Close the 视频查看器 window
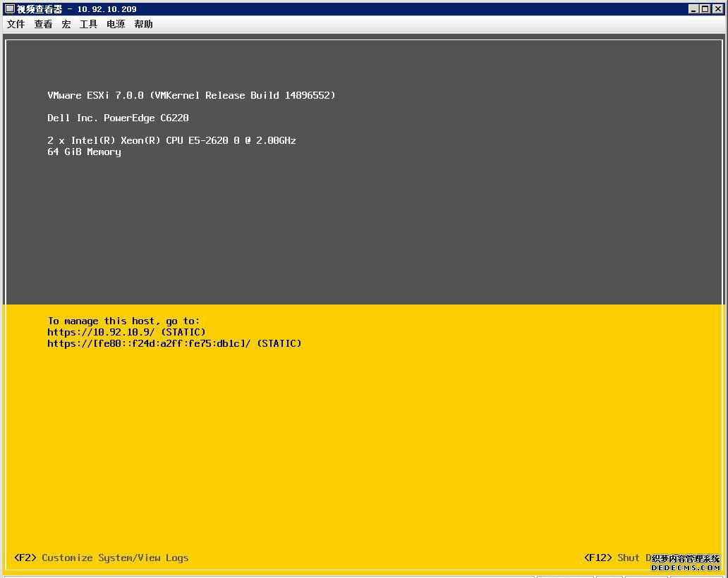 (719, 8)
